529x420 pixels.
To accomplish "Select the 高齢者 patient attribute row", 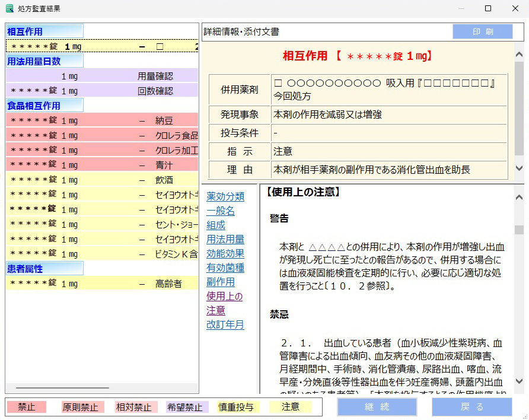I will [102, 284].
